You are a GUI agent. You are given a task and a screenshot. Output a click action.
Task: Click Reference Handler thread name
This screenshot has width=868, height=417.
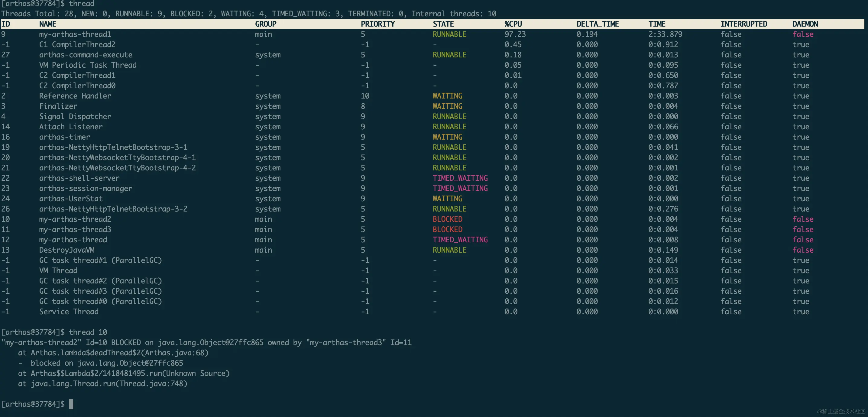[x=75, y=96]
